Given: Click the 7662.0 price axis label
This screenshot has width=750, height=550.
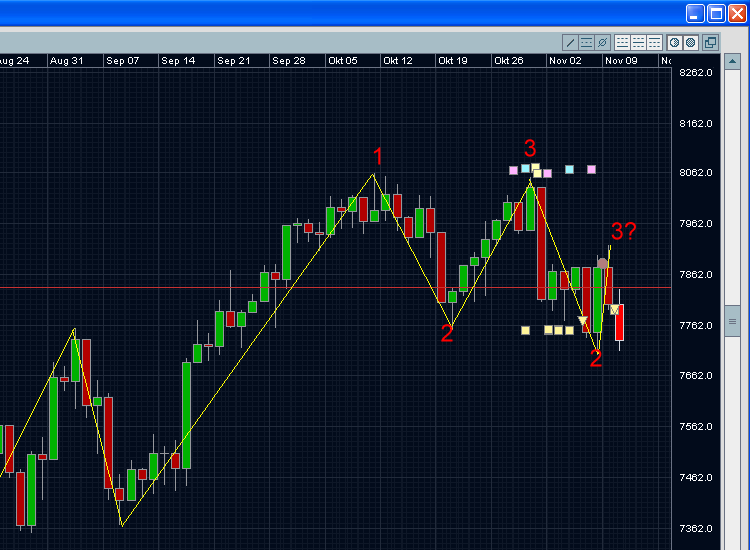Looking at the screenshot, I should tap(695, 375).
